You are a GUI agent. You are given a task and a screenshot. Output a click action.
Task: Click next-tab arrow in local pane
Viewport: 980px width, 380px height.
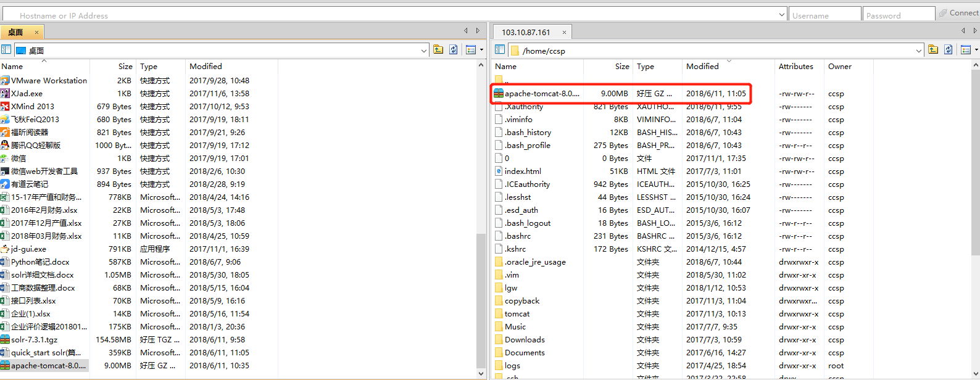[x=478, y=31]
